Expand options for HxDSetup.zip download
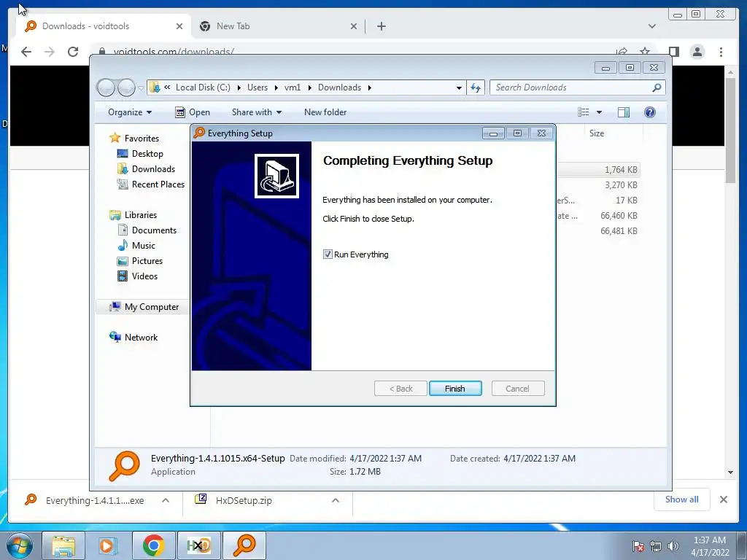Screen dimensions: 747x560 pyautogui.click(x=336, y=500)
